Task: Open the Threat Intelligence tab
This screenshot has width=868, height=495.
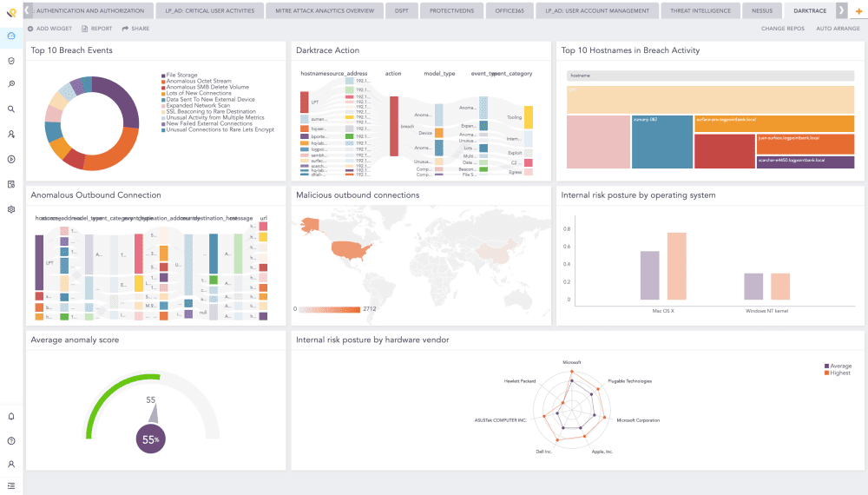Action: [700, 10]
